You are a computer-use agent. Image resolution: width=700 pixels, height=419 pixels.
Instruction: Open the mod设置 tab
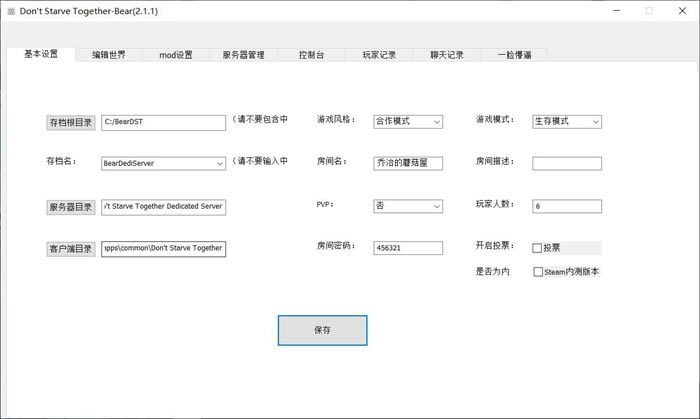point(176,55)
